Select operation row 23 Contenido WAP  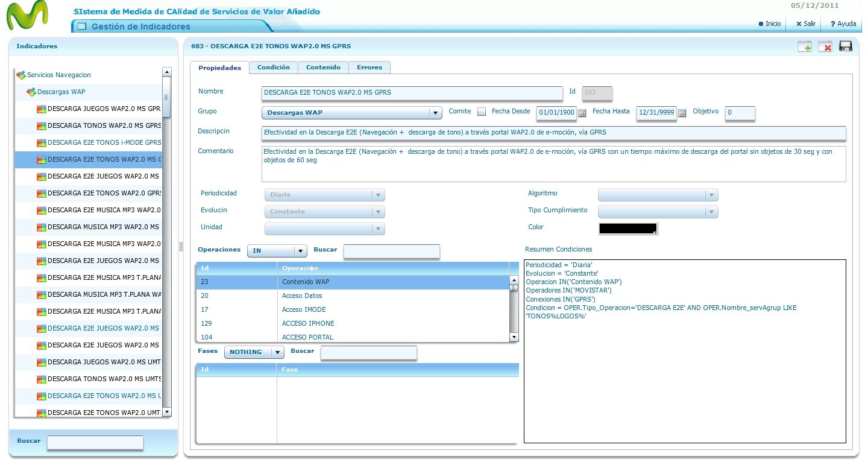tap(353, 282)
